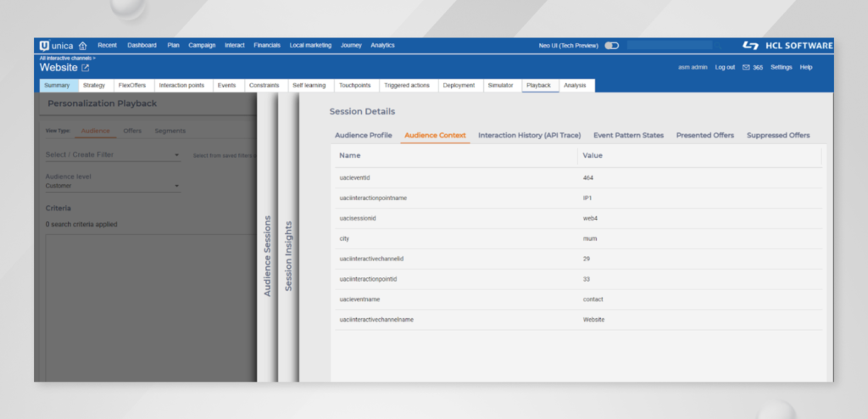868x419 pixels.
Task: Click the Log out link
Action: pyautogui.click(x=725, y=67)
